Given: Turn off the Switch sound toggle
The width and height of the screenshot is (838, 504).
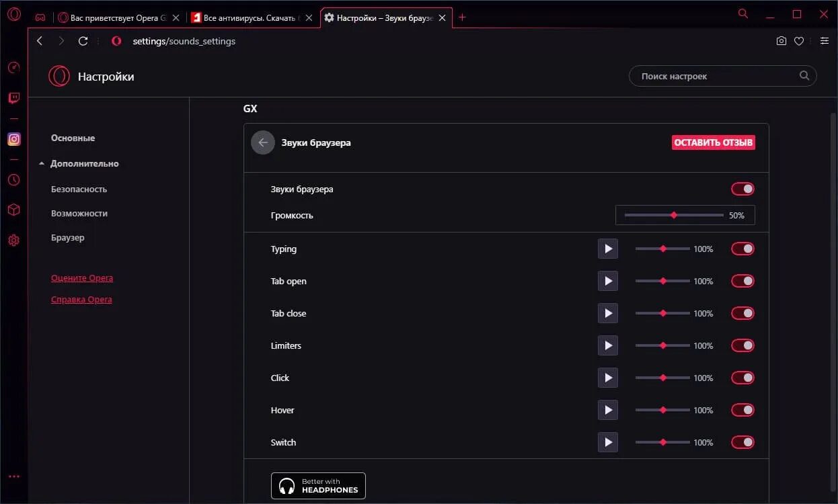Looking at the screenshot, I should (x=743, y=442).
